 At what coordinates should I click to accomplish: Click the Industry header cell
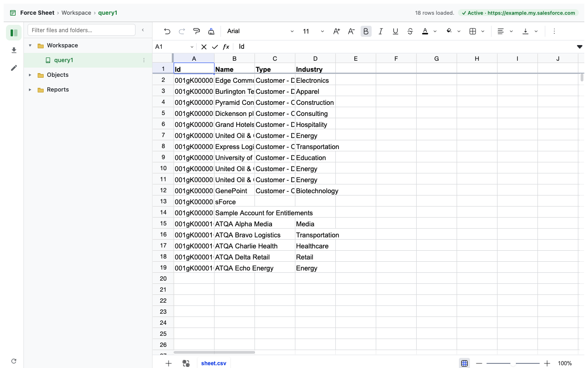click(315, 69)
